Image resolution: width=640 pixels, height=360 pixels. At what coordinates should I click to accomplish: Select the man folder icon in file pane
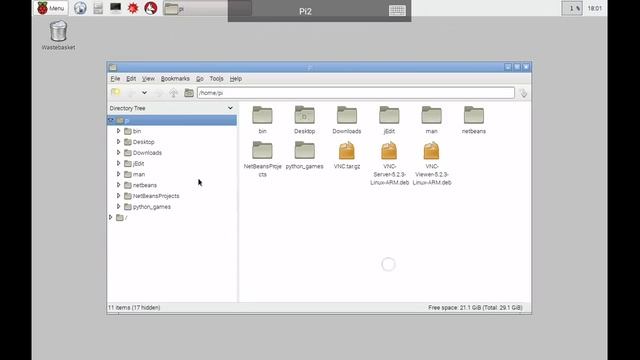click(431, 115)
